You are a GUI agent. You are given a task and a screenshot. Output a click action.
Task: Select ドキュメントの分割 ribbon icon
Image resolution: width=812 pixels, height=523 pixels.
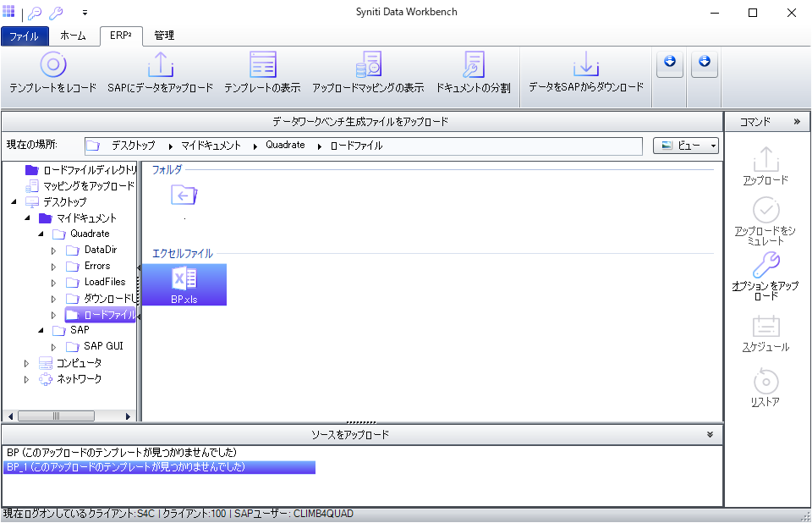click(473, 65)
